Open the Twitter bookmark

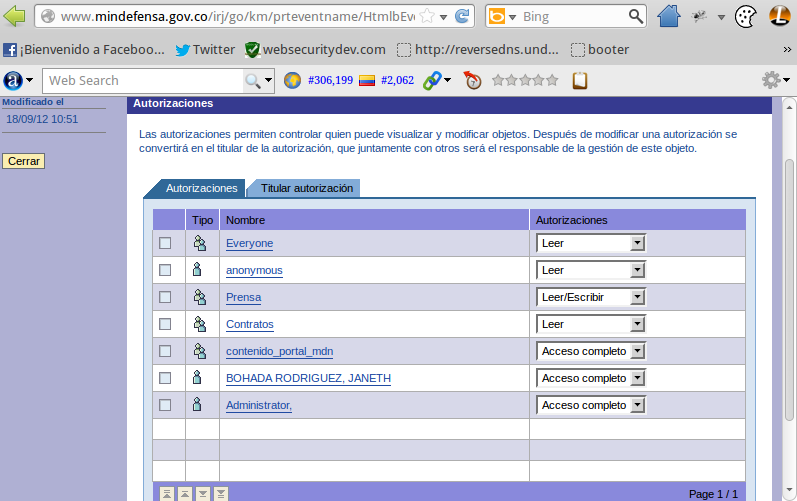tap(205, 50)
